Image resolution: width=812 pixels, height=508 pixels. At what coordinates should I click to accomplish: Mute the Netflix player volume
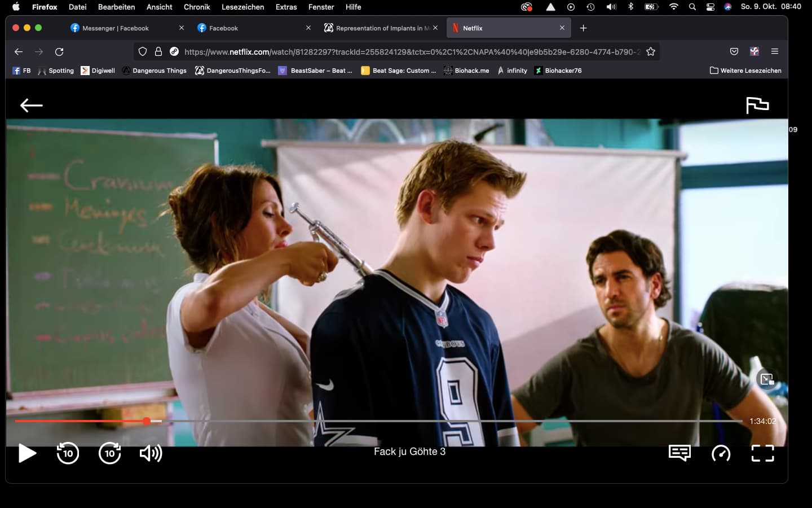pyautogui.click(x=151, y=453)
